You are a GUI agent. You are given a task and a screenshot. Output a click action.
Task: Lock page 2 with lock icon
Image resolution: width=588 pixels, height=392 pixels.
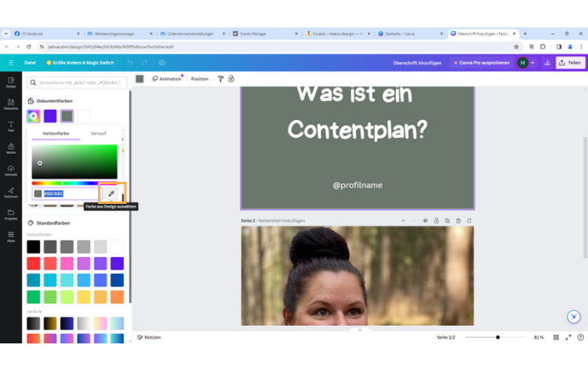pos(436,220)
